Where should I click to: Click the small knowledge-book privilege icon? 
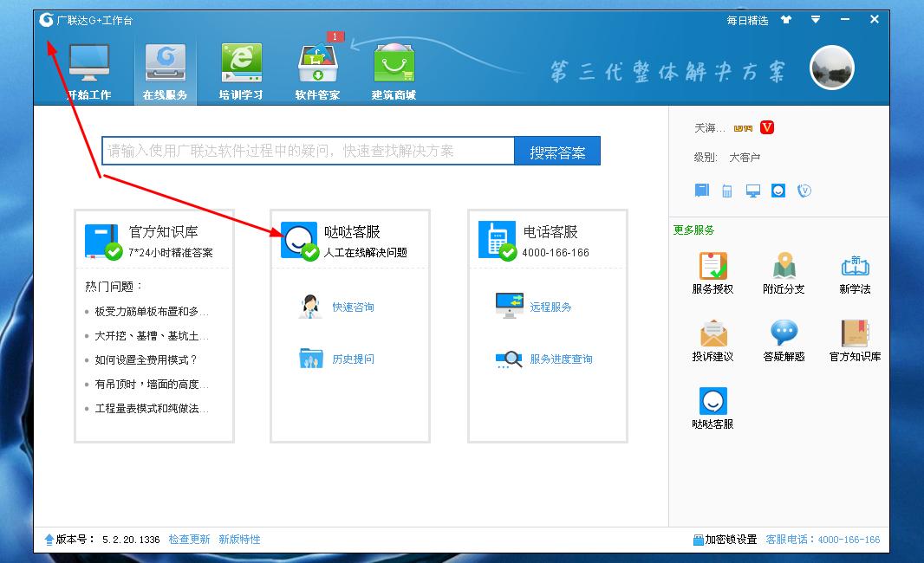702,191
